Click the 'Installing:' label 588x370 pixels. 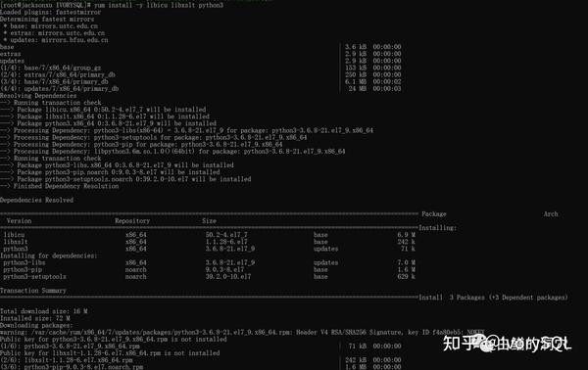coord(438,228)
